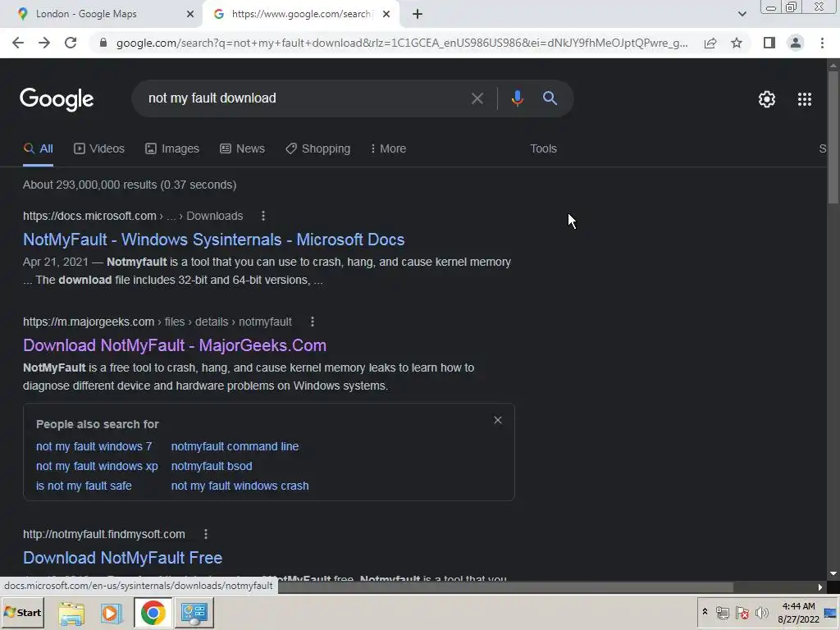
Task: Close the London - Google Maps tab
Action: [190, 15]
